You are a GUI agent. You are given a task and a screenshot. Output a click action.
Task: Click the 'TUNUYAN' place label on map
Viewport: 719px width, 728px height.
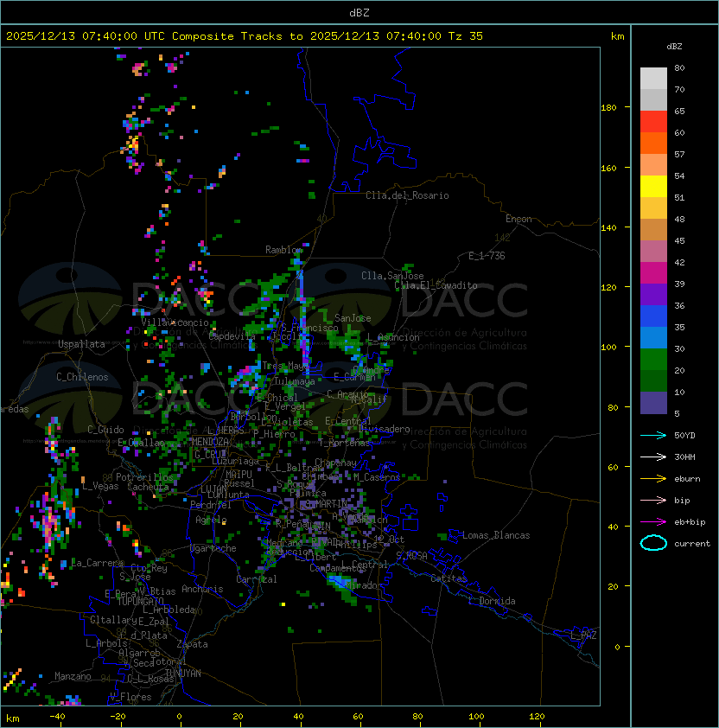tap(183, 674)
